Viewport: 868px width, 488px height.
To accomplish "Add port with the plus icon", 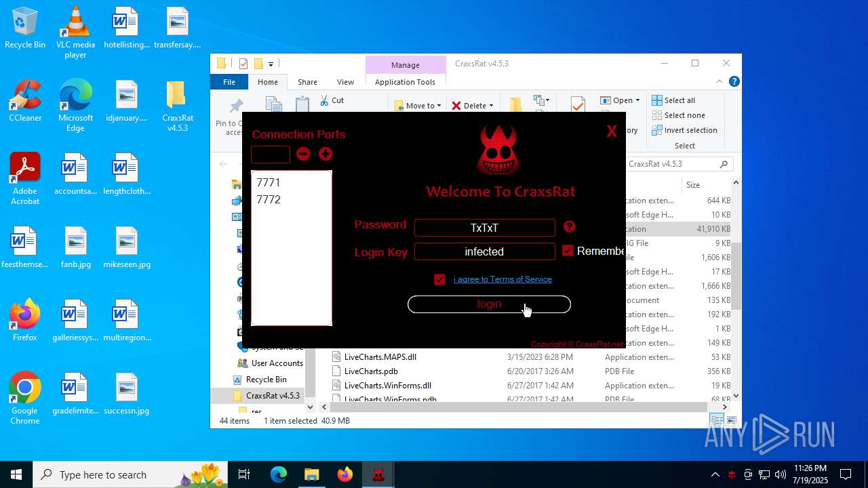I will tap(325, 154).
